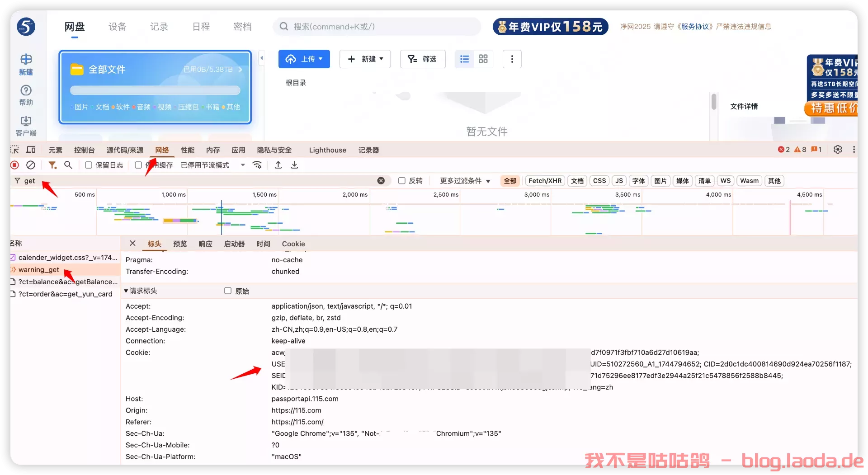Switch to list view icon
Image resolution: width=868 pixels, height=475 pixels.
point(464,59)
